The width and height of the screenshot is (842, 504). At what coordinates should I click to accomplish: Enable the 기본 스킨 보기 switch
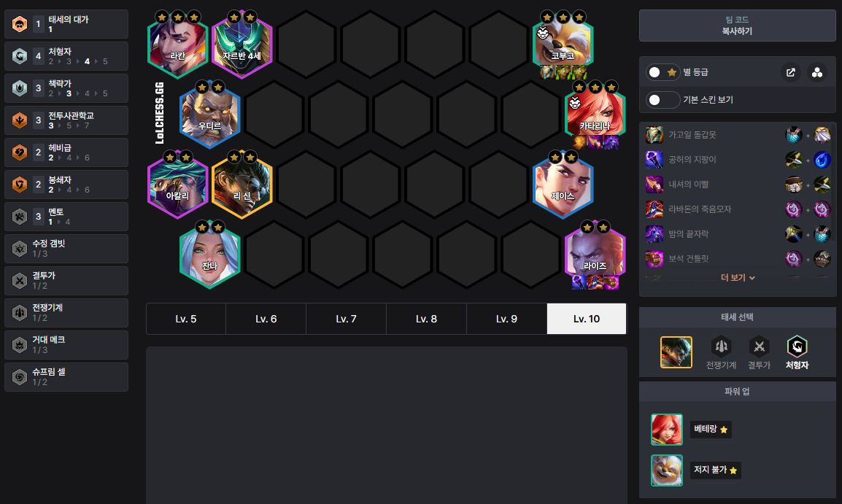663,100
